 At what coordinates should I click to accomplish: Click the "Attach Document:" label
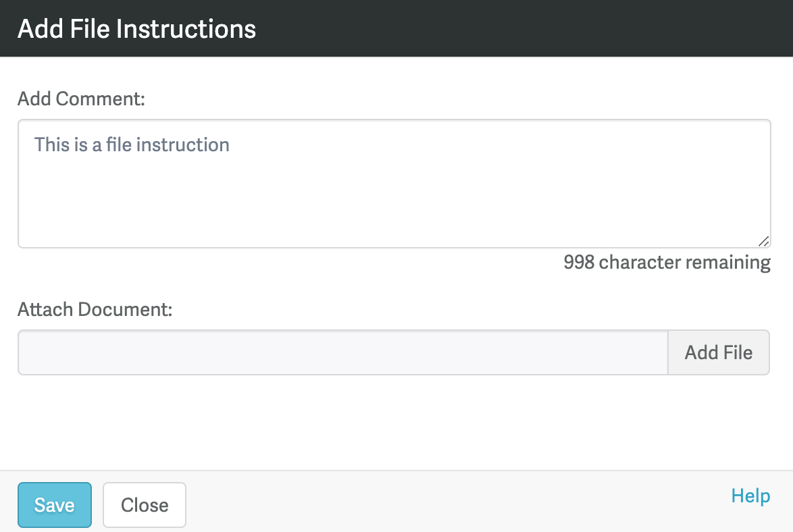click(x=95, y=310)
